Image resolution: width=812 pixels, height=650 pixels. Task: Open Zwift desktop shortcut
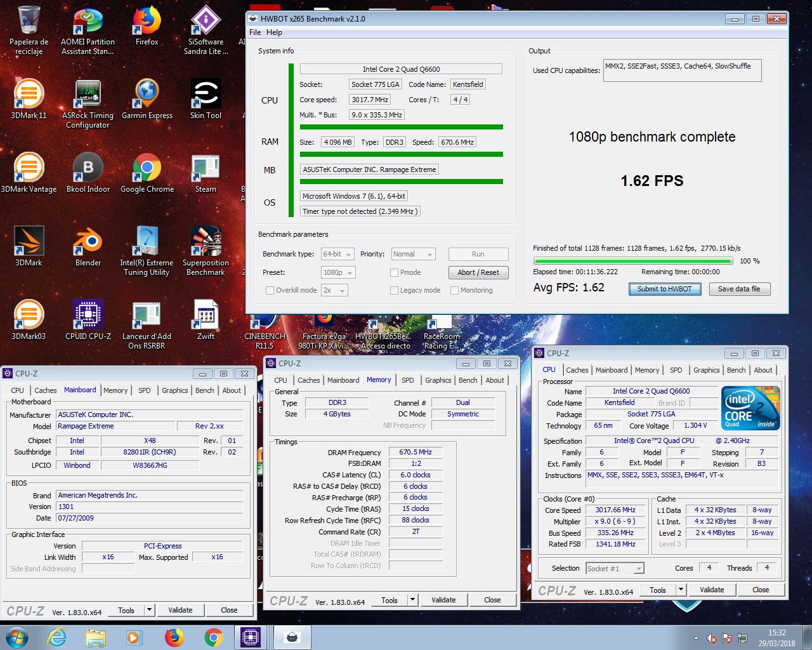click(206, 321)
